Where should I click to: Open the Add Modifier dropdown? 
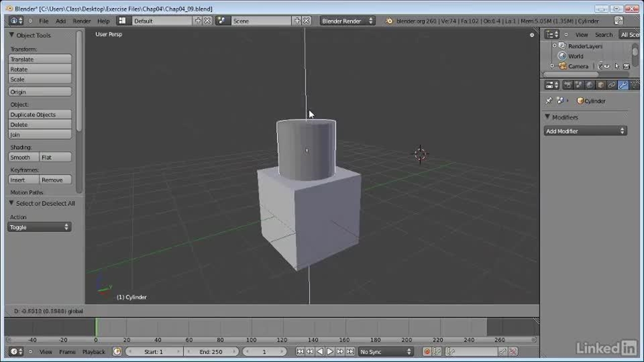[585, 131]
